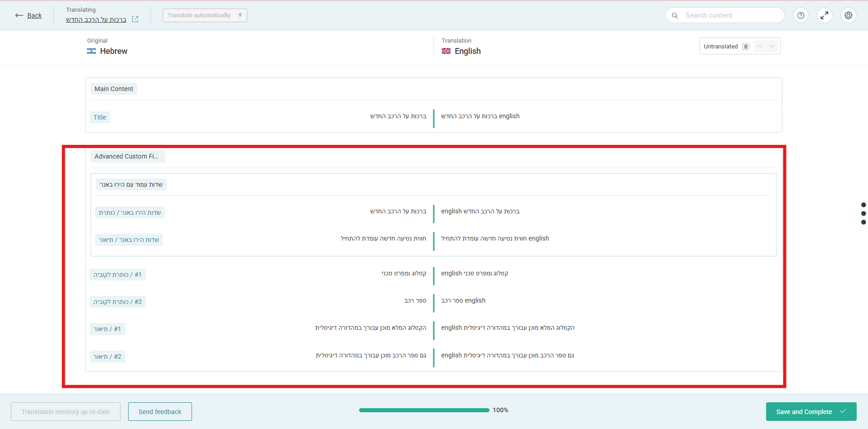Edit the hero banner description translation
The height and width of the screenshot is (429, 868).
point(495,239)
